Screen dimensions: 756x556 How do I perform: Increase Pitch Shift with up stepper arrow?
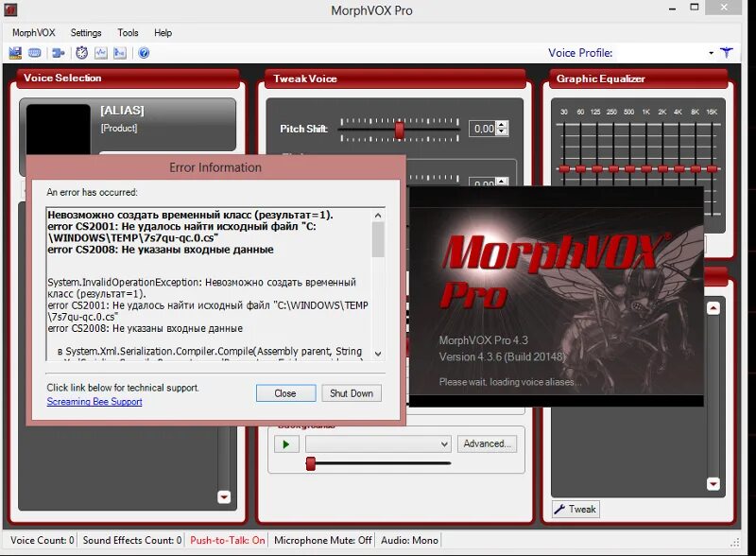pos(502,125)
